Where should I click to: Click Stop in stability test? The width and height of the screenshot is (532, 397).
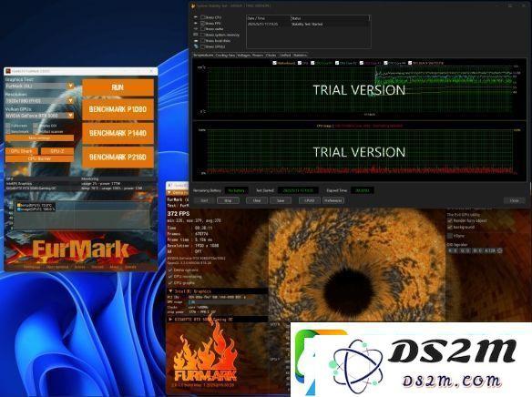click(228, 200)
